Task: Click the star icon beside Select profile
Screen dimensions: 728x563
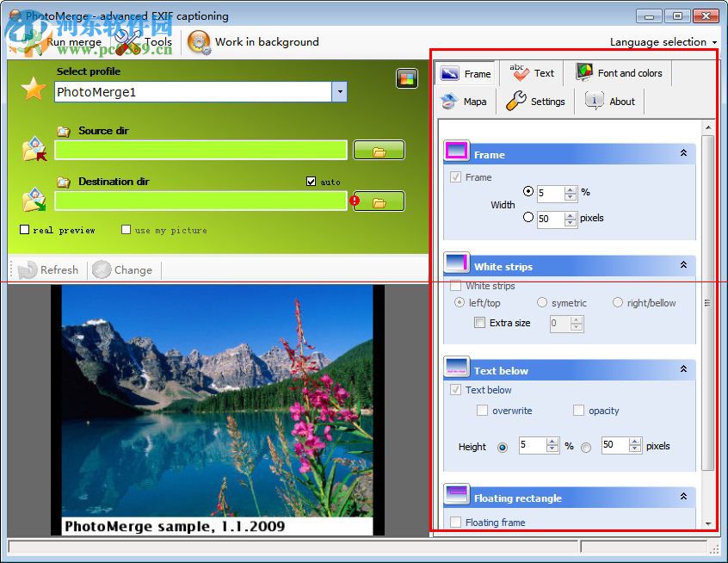Action: click(34, 89)
